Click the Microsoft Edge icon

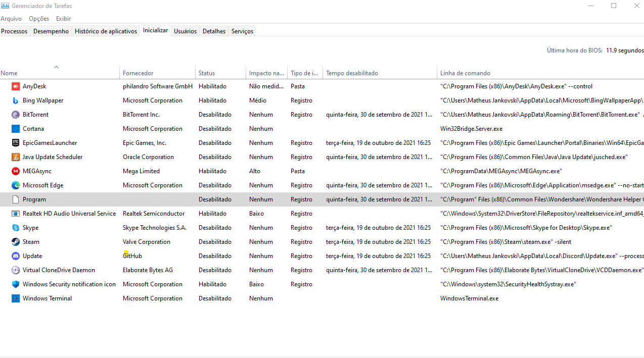click(x=15, y=185)
